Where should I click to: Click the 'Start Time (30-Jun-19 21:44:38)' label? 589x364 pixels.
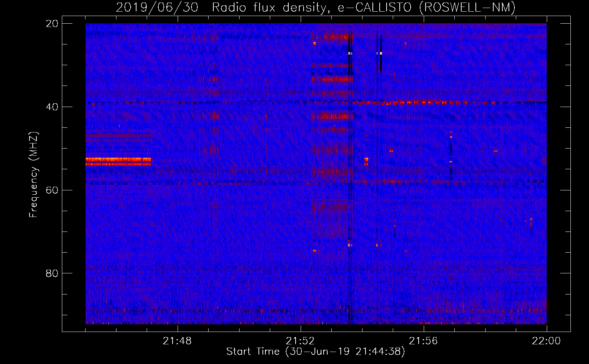[316, 352]
